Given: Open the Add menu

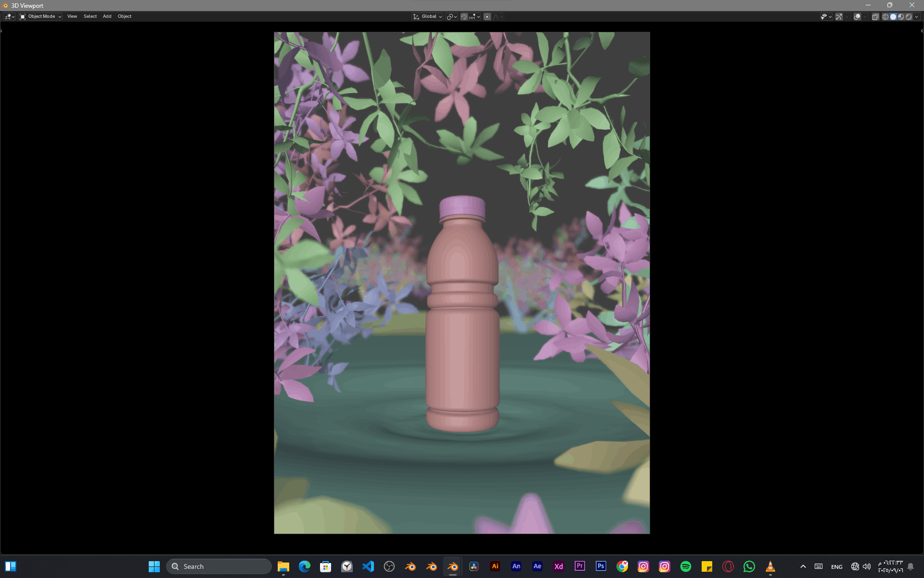Looking at the screenshot, I should click(107, 16).
